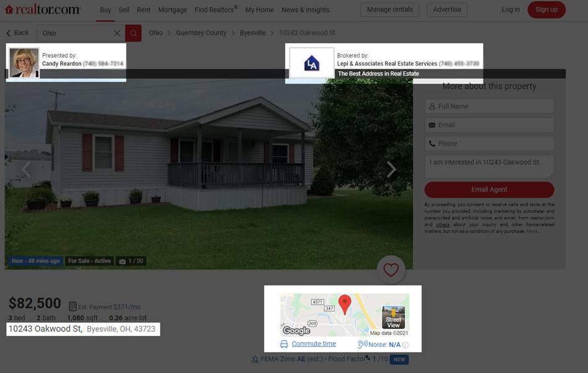Image resolution: width=588 pixels, height=373 pixels.
Task: Click Lepi & Associates Real Estate Services name
Action: pyautogui.click(x=387, y=63)
